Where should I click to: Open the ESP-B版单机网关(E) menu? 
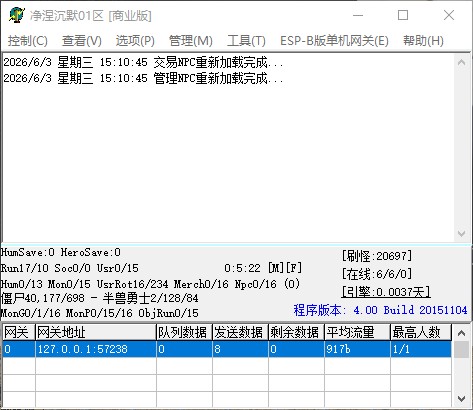[x=334, y=41]
